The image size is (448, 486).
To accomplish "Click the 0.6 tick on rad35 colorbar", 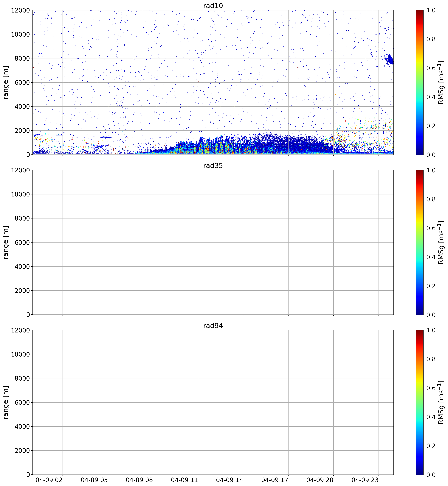I will click(431, 228).
